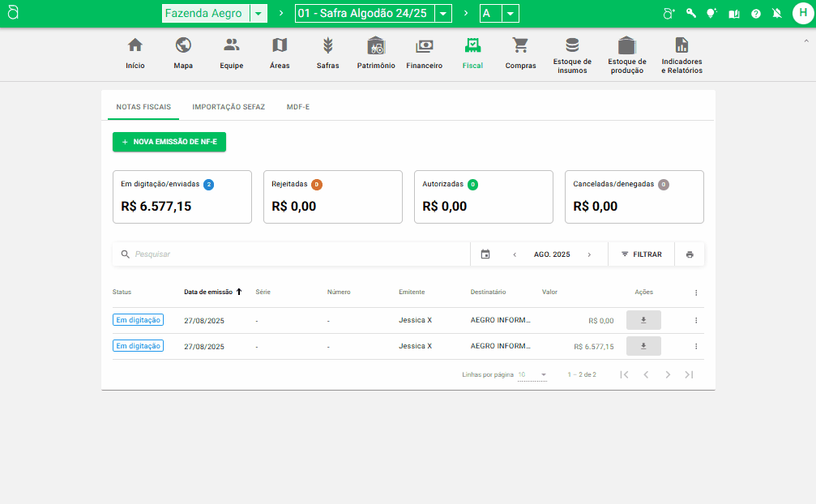816x504 pixels.
Task: Click the help question mark icon
Action: tap(756, 14)
